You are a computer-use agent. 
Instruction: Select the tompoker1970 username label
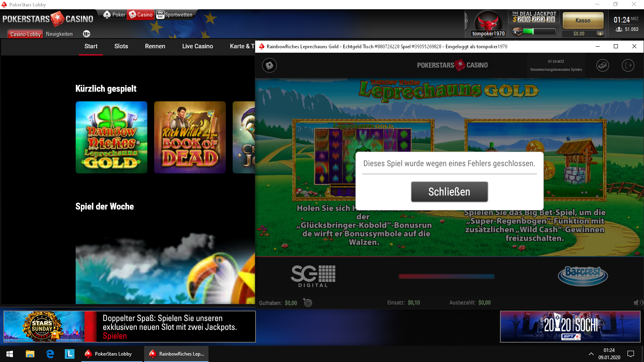(x=488, y=34)
